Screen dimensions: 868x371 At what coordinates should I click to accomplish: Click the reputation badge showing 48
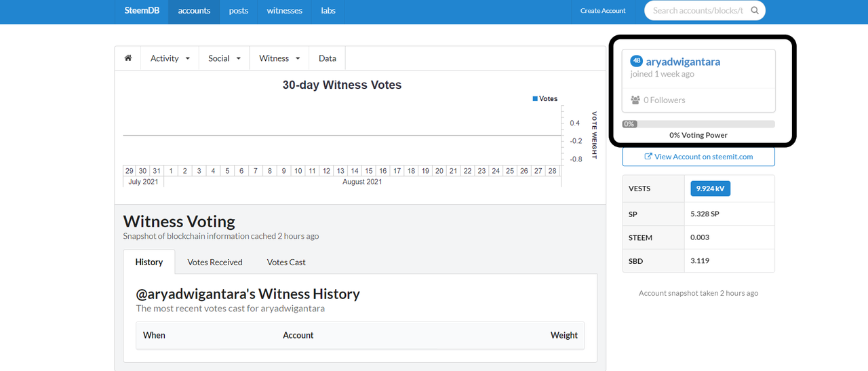point(636,61)
